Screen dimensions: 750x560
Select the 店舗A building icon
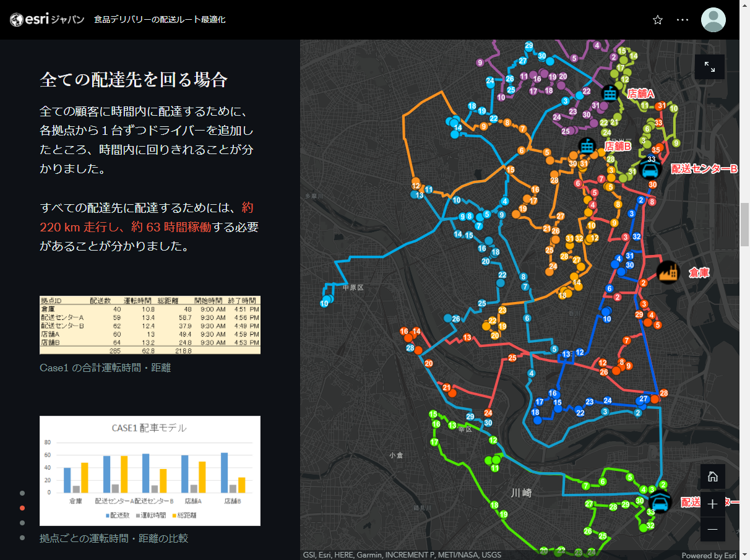[610, 93]
